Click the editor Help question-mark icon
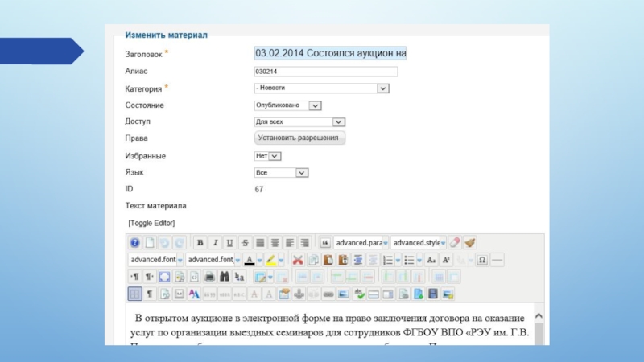The image size is (644, 362). point(135,242)
